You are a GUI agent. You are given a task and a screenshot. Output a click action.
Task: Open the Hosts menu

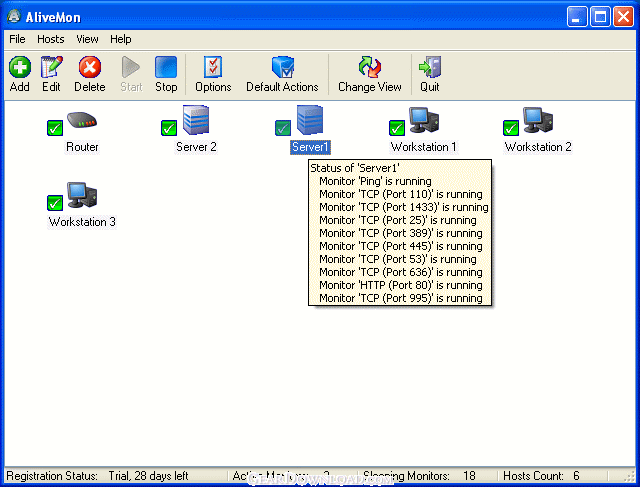coord(51,39)
